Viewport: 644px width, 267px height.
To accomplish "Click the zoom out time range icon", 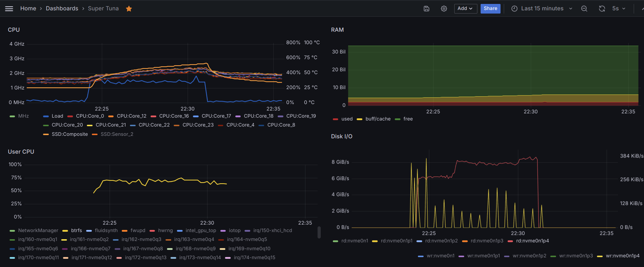I will pyautogui.click(x=584, y=9).
